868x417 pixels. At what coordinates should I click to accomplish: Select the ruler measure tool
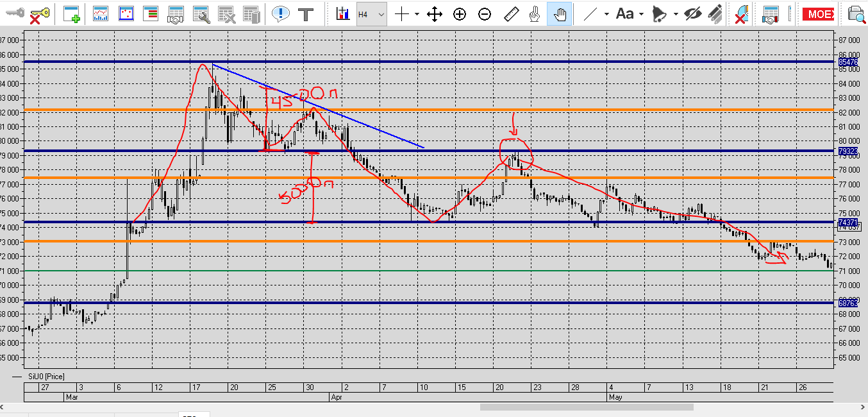(510, 13)
